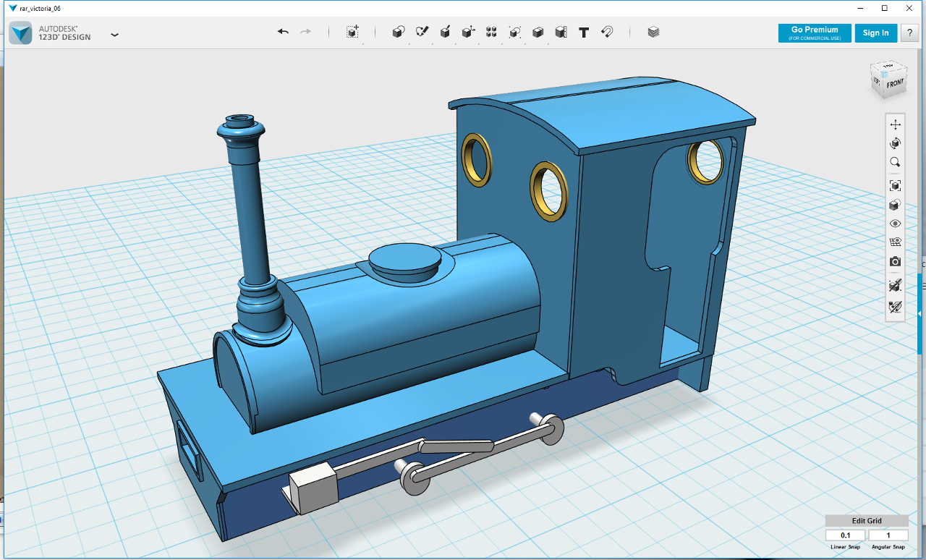This screenshot has width=926, height=560.
Task: Toggle show/hide solids eye icon
Action: pos(895,224)
